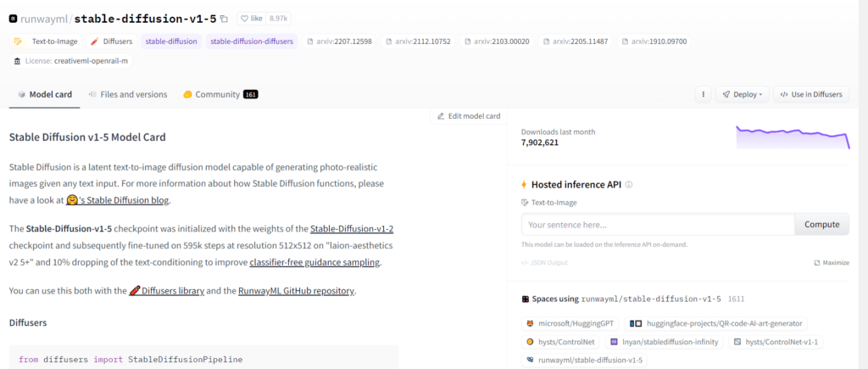Screen dimensions: 868x369
Task: Click Edit model card
Action: (x=468, y=116)
